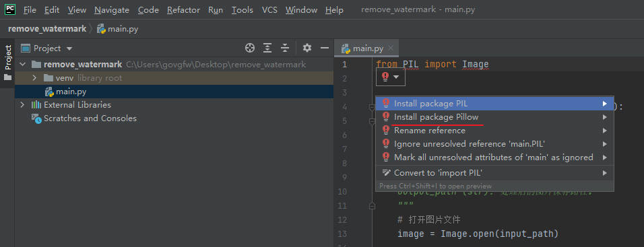Select venv library root folder
The image size is (644, 247).
[174, 78]
